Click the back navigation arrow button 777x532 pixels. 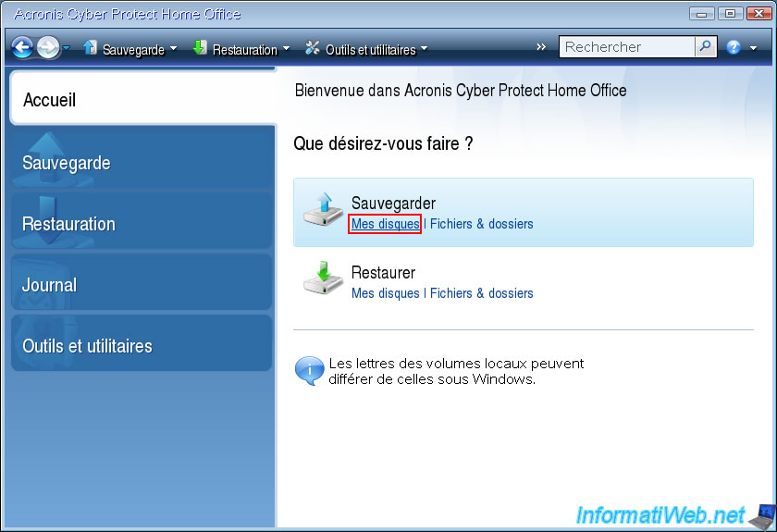tap(23, 47)
